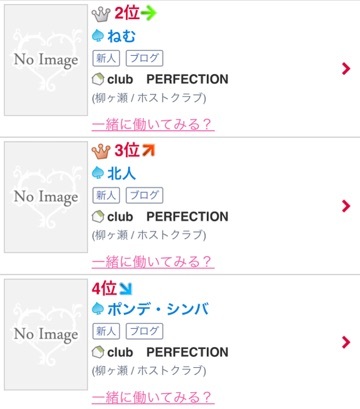360x409 pixels.
Task: Click the orange up arrow next to 3位
Action: coord(148,150)
